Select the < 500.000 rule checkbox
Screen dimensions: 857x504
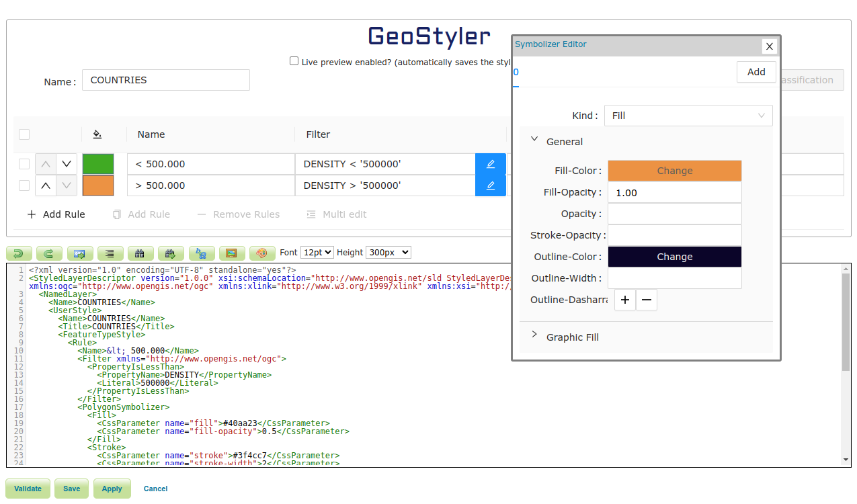pos(24,164)
